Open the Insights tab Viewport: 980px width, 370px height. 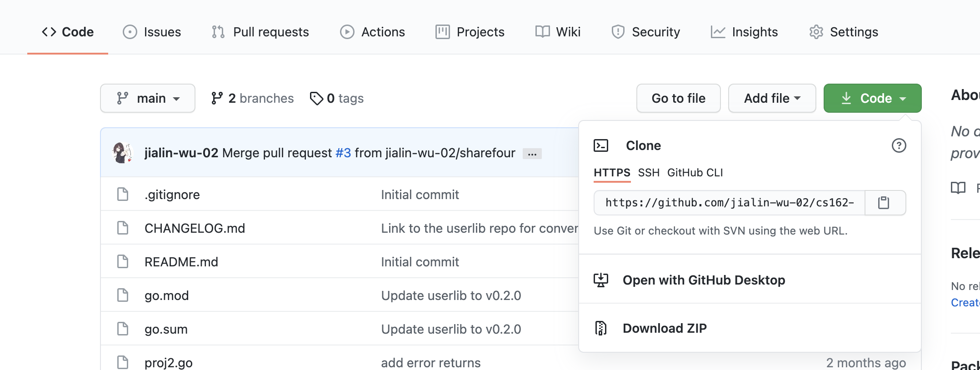tap(744, 32)
